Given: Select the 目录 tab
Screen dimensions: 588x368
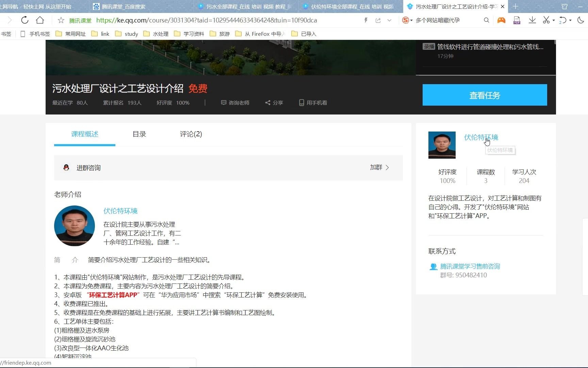Looking at the screenshot, I should tap(139, 134).
